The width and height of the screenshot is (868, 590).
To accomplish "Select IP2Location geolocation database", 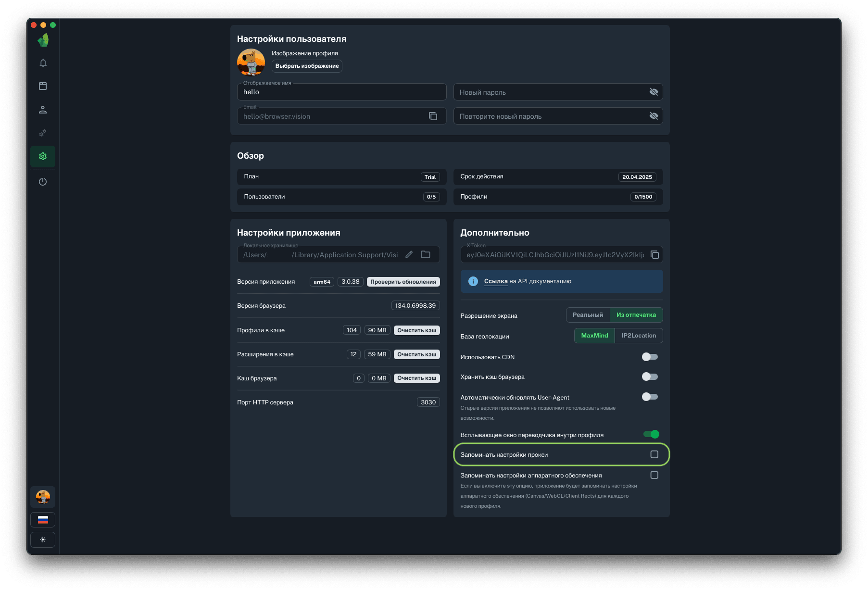I will [638, 336].
